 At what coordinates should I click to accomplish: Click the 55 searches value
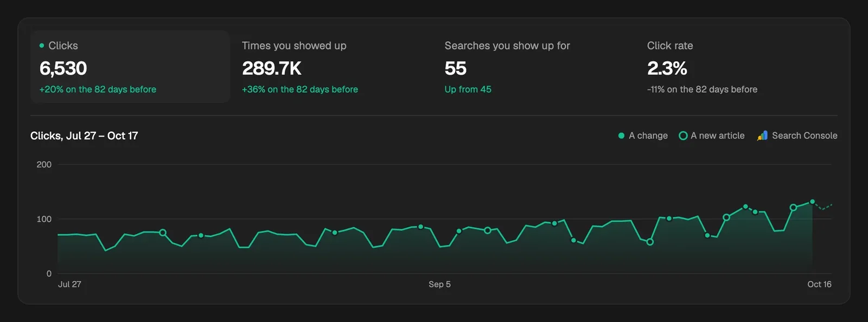[x=455, y=68]
